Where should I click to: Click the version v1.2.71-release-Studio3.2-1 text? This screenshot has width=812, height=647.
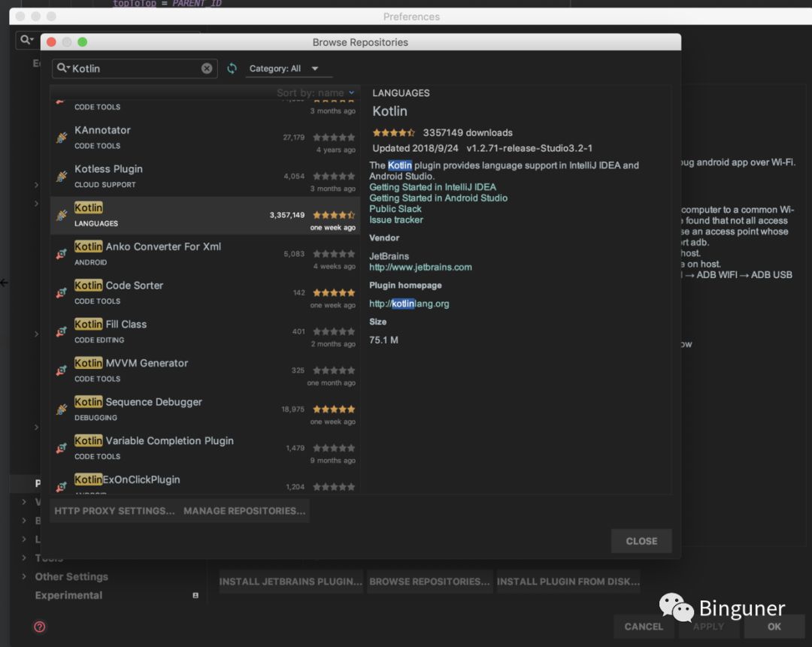[529, 148]
